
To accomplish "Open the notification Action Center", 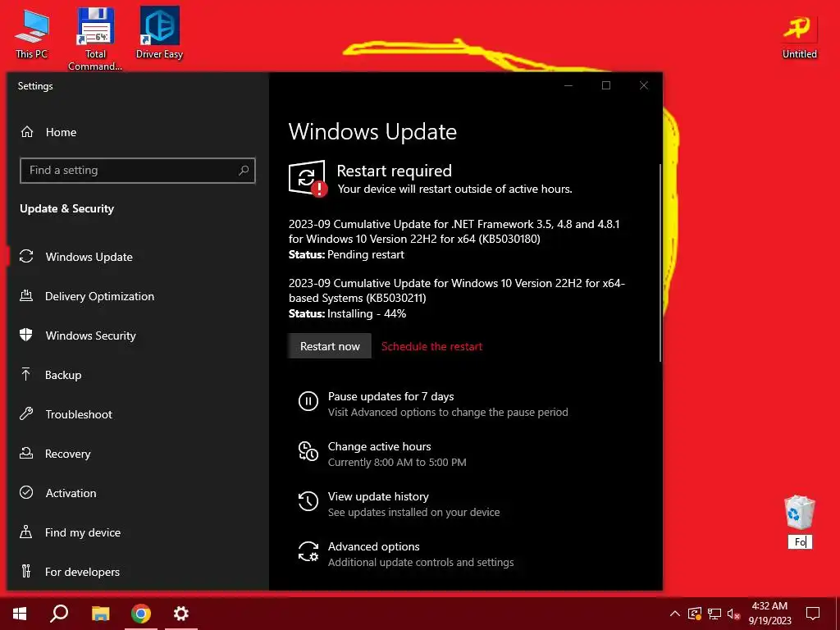I will point(813,614).
